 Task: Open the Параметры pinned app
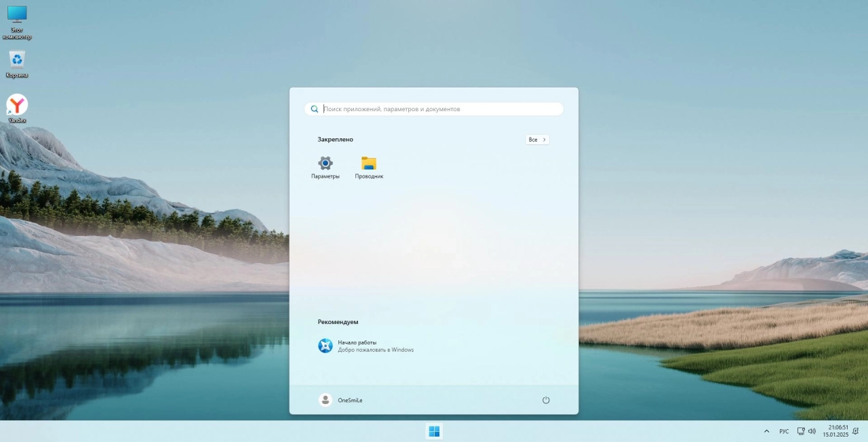click(x=325, y=167)
